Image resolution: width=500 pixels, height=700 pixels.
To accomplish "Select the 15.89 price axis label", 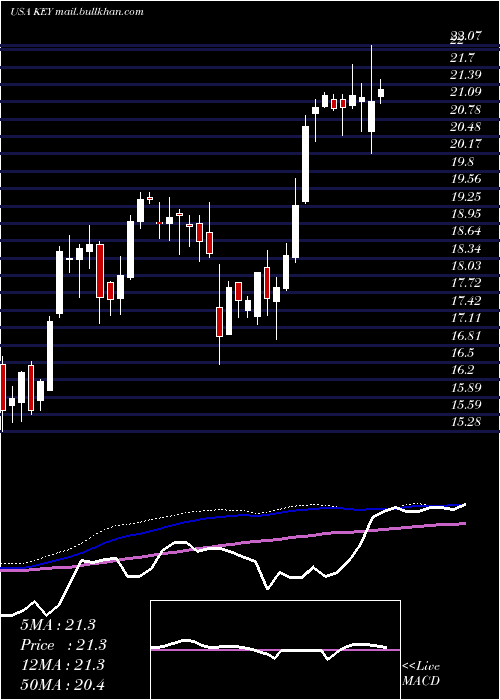I will point(466,388).
